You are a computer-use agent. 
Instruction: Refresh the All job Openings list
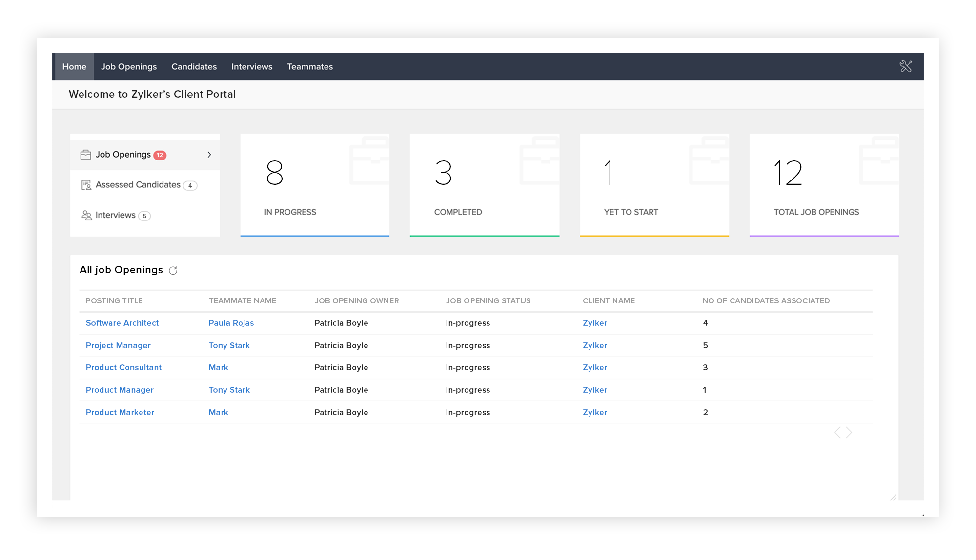[x=173, y=270]
